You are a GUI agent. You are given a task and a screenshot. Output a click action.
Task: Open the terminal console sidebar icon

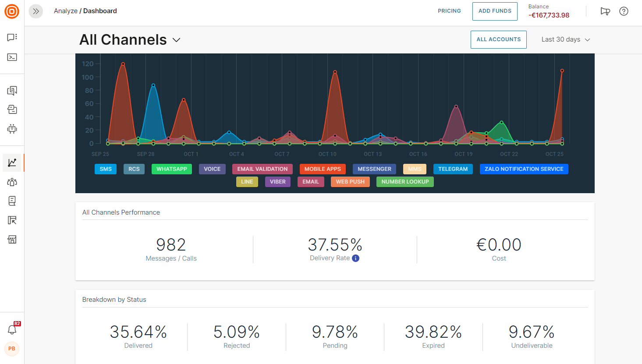tap(12, 57)
